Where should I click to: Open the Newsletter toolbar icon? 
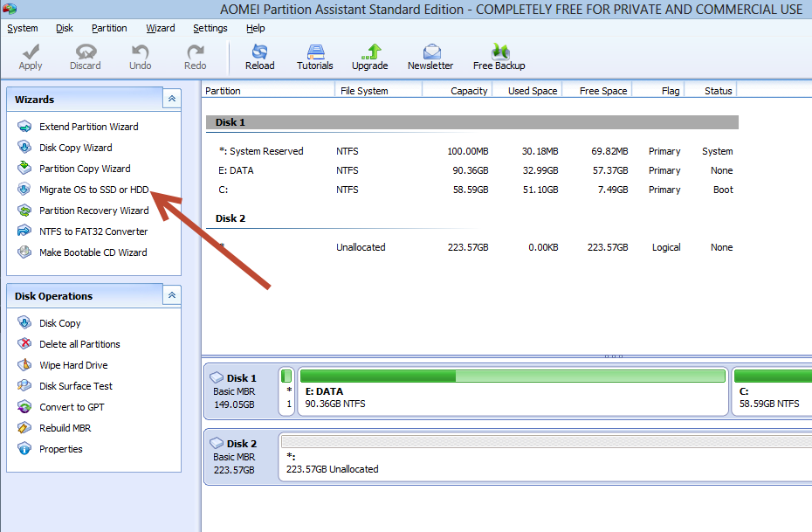tap(430, 52)
